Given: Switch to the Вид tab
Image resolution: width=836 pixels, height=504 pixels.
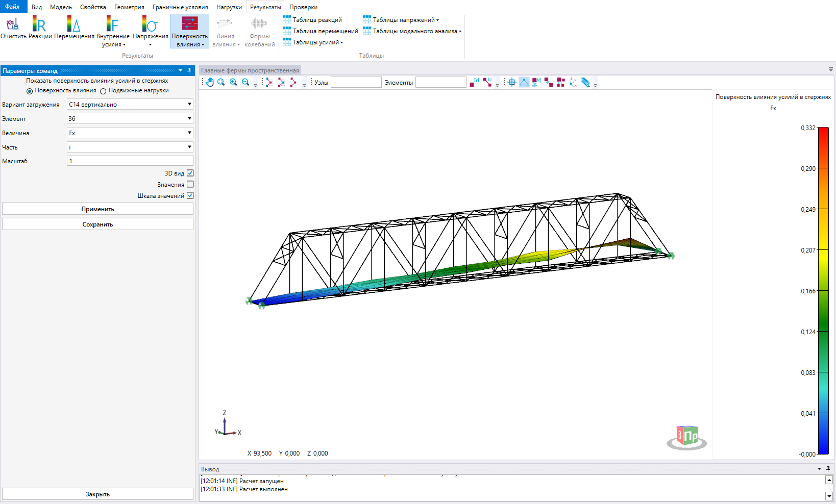Looking at the screenshot, I should pyautogui.click(x=37, y=7).
